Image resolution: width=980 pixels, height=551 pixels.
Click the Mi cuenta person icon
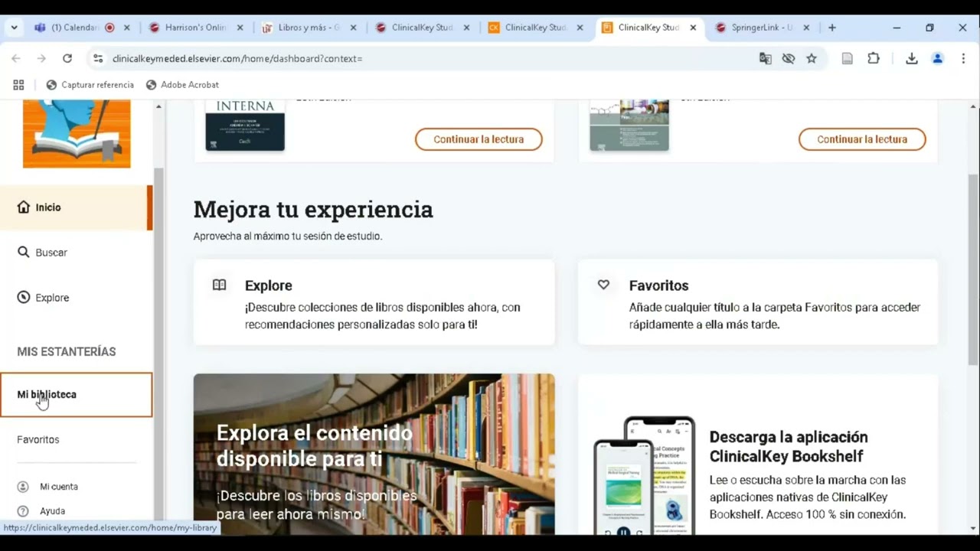coord(23,487)
